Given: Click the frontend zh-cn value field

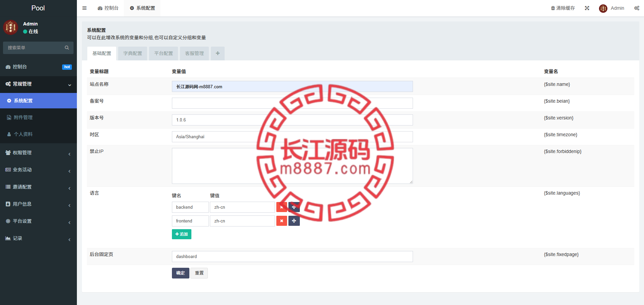Looking at the screenshot, I should [242, 221].
